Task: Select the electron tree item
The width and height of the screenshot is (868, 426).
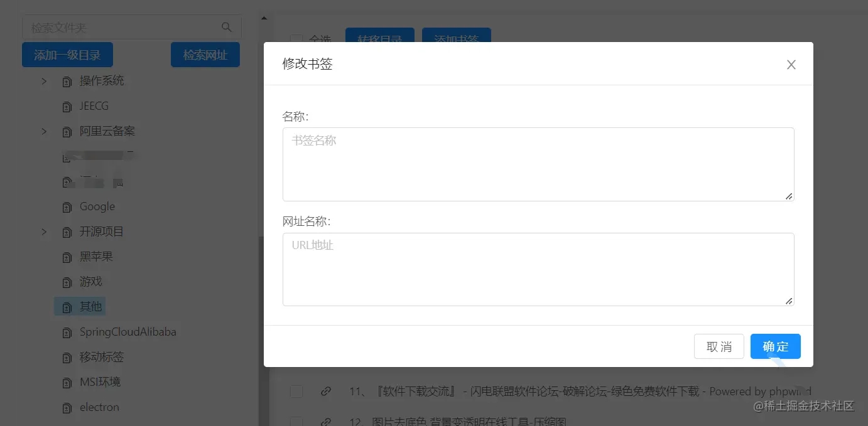Action: click(99, 407)
